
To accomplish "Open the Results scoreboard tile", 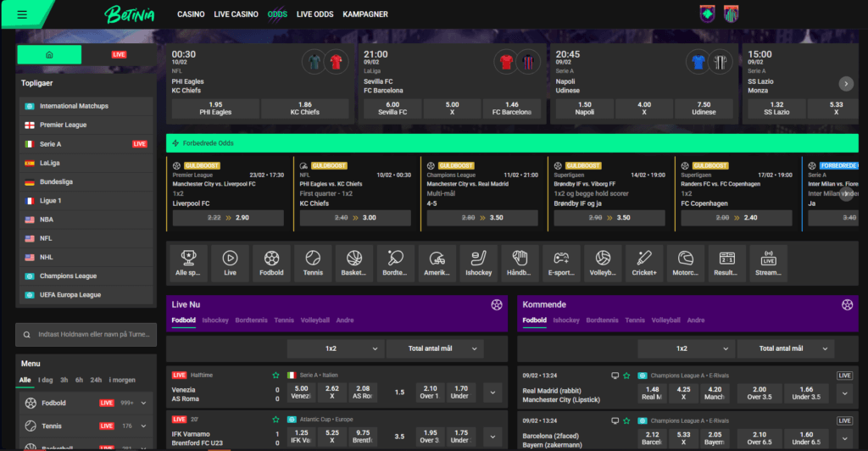I will point(726,263).
